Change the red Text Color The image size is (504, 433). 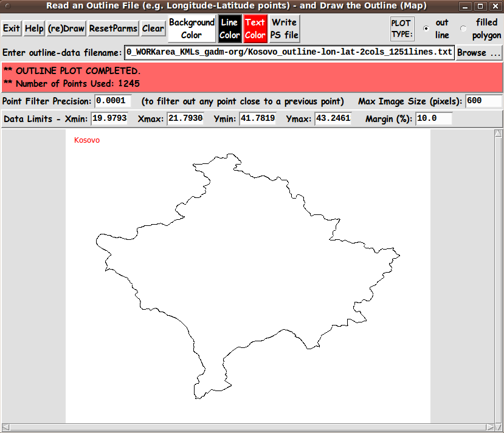pyautogui.click(x=255, y=29)
